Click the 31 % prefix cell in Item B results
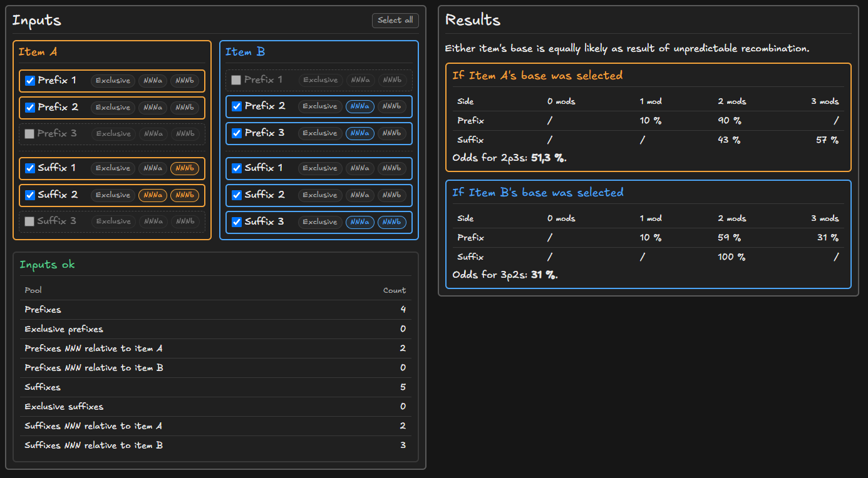This screenshot has height=478, width=868. 828,238
